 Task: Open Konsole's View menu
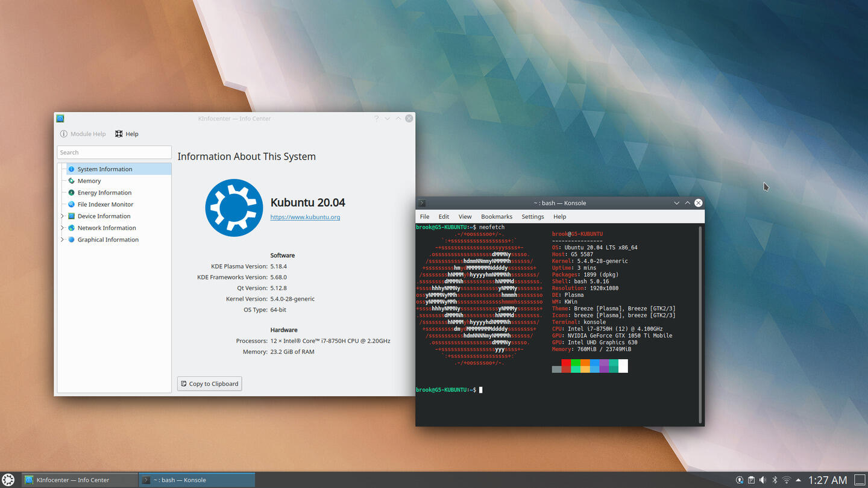point(465,216)
